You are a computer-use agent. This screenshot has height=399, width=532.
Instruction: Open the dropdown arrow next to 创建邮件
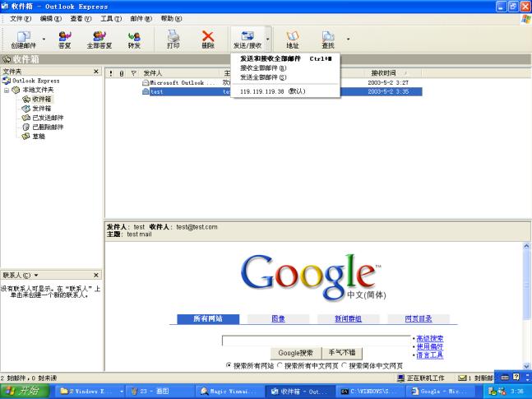44,39
